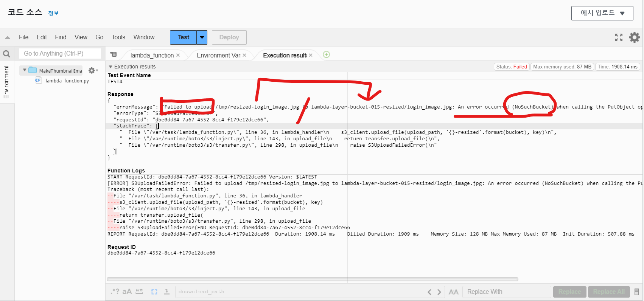
Task: Select lambda_function.py in file tree
Action: tap(67, 81)
